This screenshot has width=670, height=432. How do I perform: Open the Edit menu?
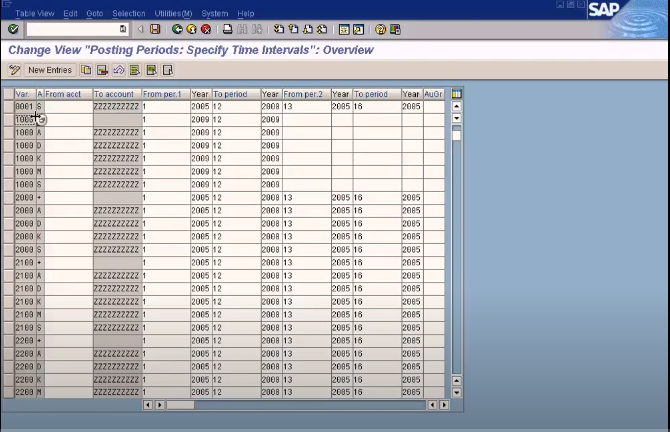click(71, 13)
